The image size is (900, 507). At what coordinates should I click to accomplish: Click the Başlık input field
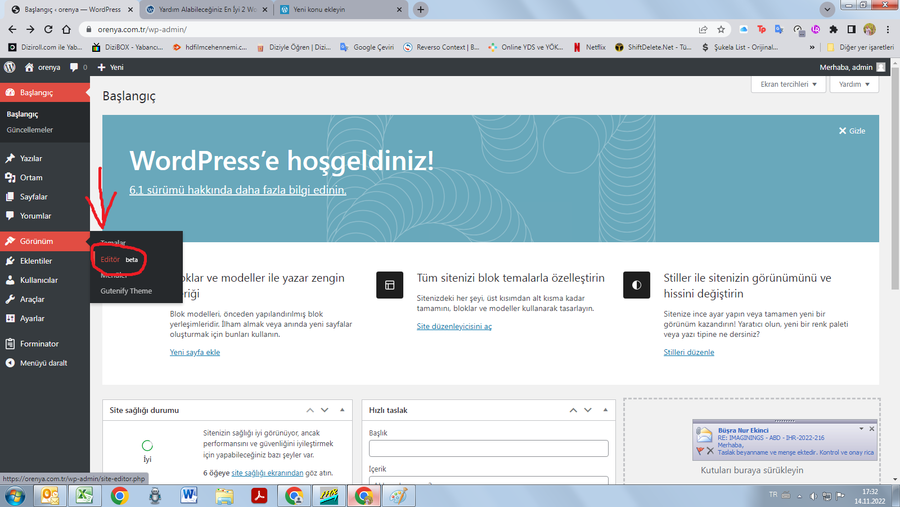(488, 448)
